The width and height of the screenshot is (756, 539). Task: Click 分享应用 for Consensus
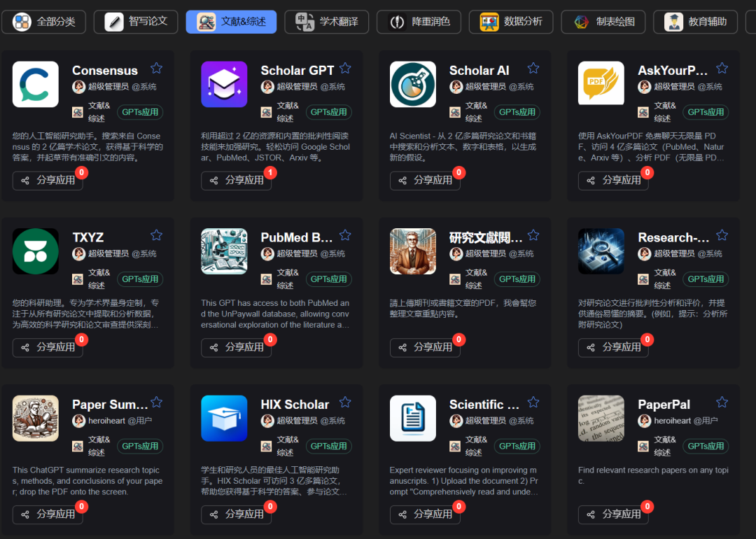[x=48, y=181]
